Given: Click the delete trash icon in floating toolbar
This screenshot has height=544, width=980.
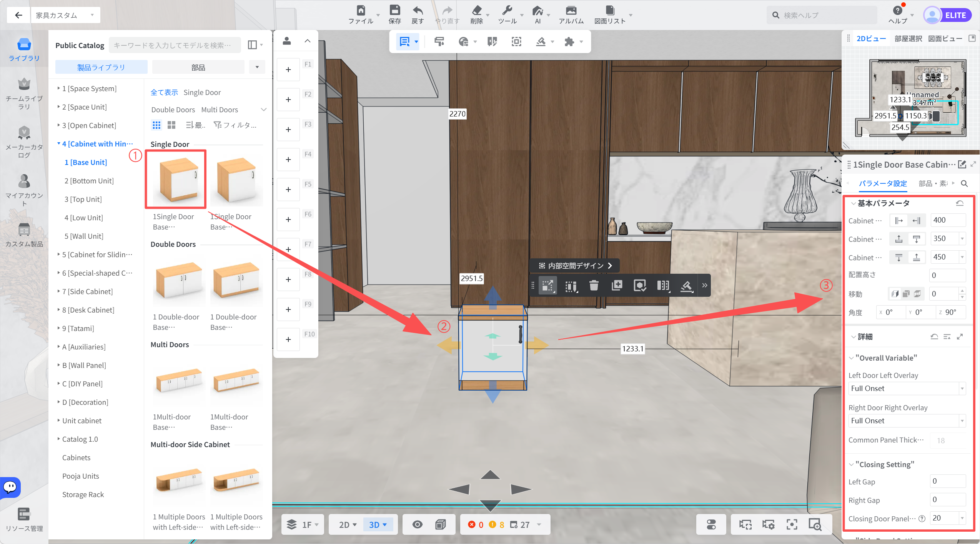Looking at the screenshot, I should coord(594,286).
